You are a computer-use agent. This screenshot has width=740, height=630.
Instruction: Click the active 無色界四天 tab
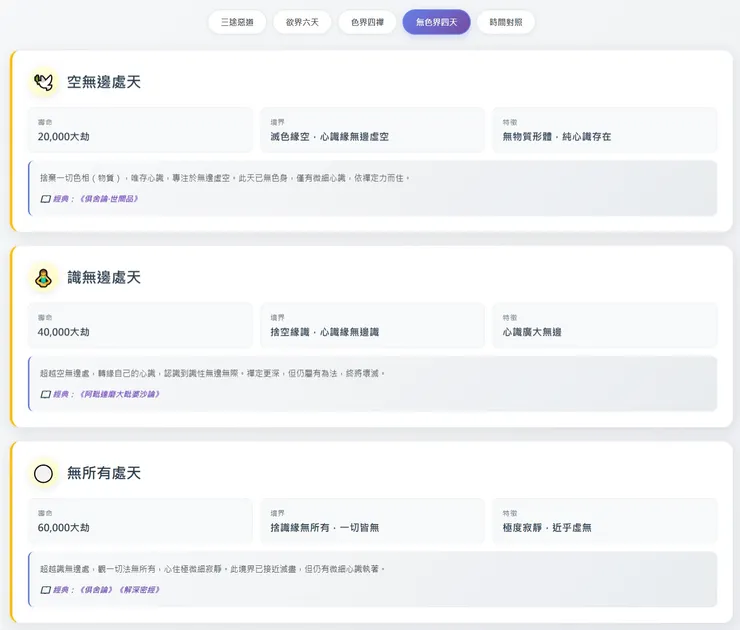pyautogui.click(x=436, y=22)
